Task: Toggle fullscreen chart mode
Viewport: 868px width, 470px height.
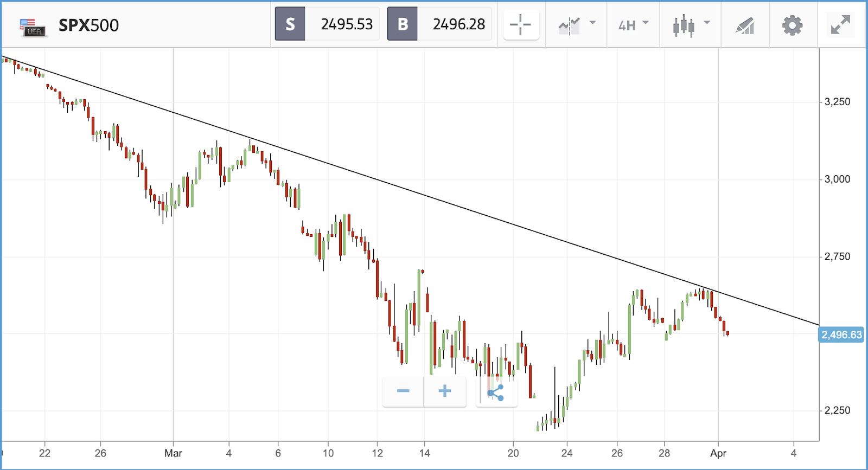Action: 840,25
